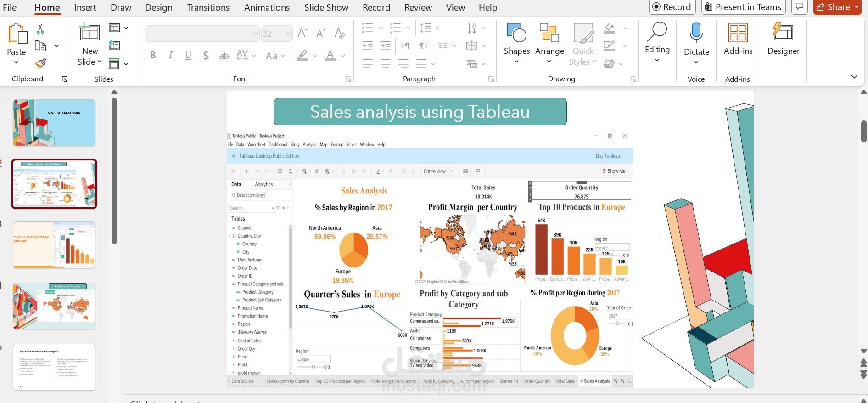Viewport: 868px width, 403px height.
Task: Align text left
Action: click(368, 63)
